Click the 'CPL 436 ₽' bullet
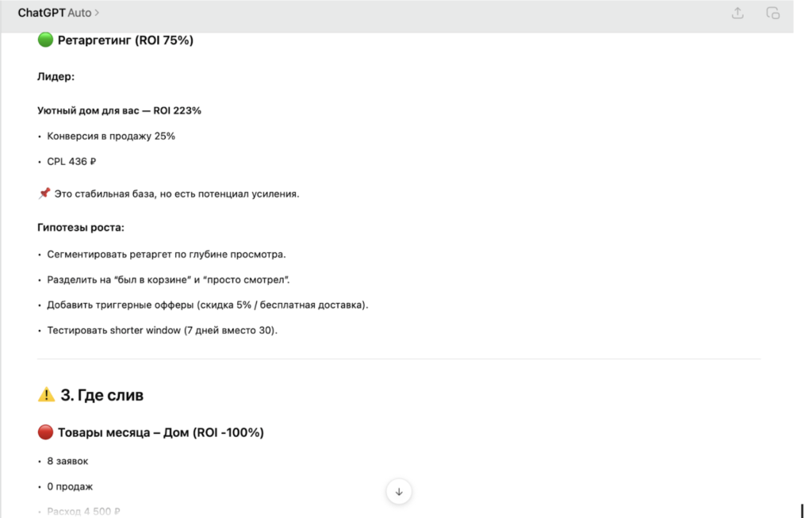The image size is (812, 518). (x=71, y=161)
